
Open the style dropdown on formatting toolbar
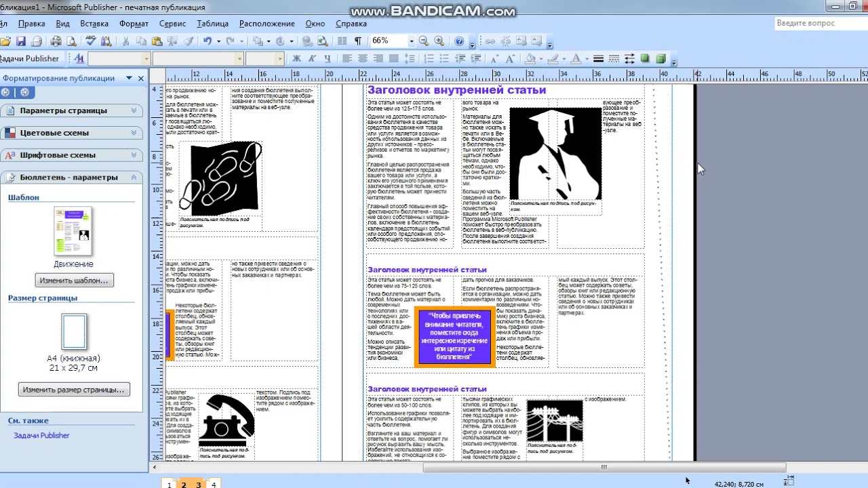click(146, 59)
